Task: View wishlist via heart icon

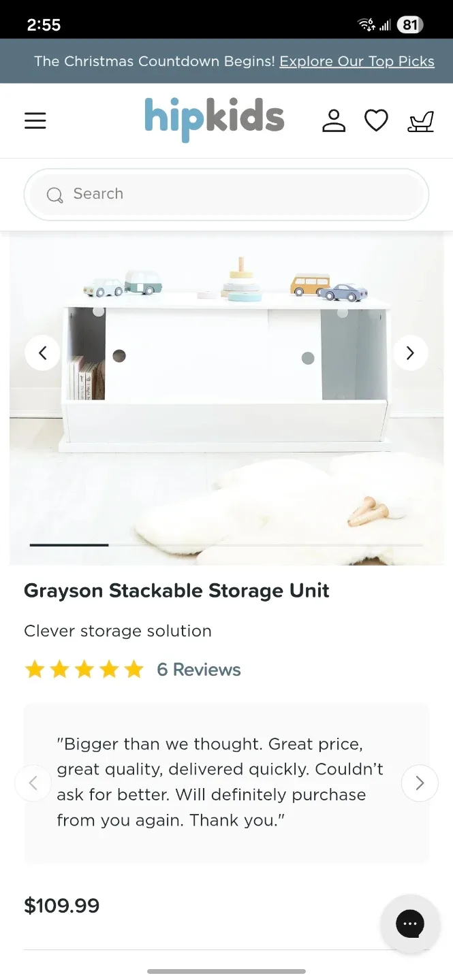Action: [376, 121]
